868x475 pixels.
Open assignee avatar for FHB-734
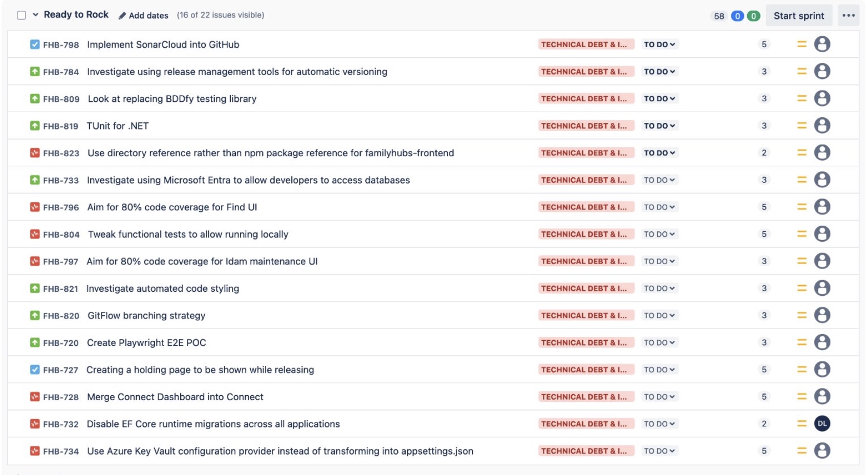pyautogui.click(x=822, y=450)
